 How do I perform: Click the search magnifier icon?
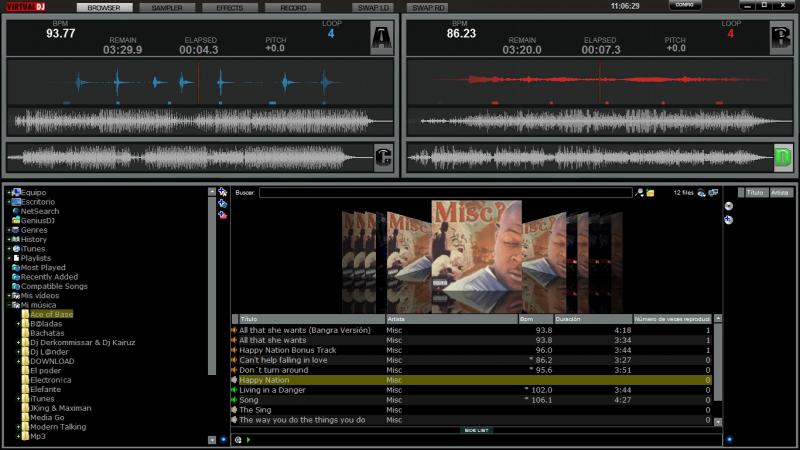pyautogui.click(x=640, y=192)
